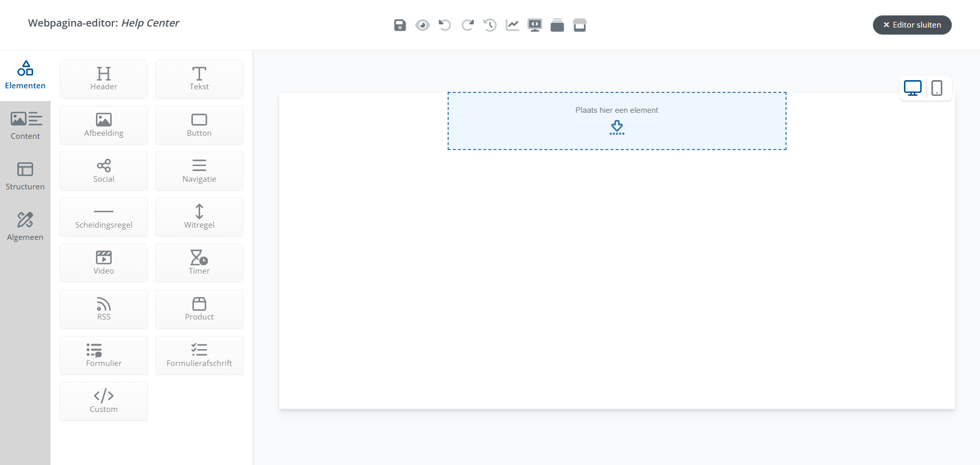The width and height of the screenshot is (980, 465).
Task: Open the stacked templates icon in toolbar
Action: [557, 25]
